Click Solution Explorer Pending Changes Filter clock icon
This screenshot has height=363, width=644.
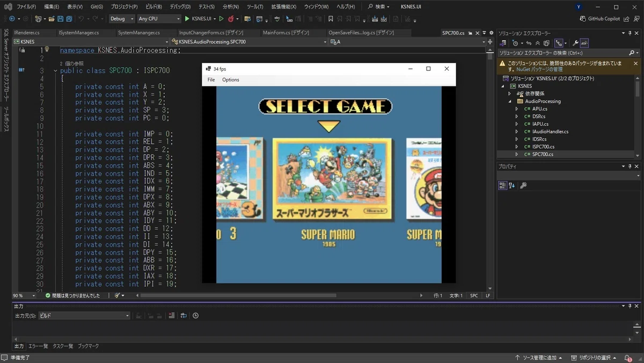pos(516,43)
